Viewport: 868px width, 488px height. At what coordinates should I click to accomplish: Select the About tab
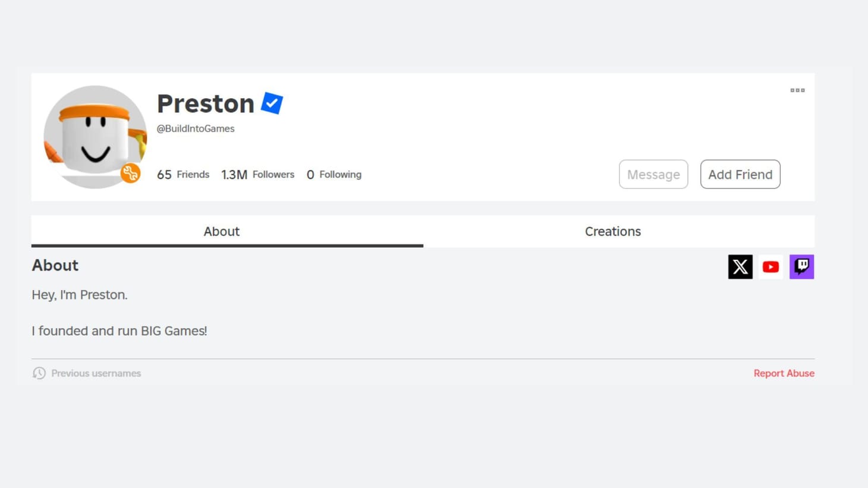pos(221,231)
